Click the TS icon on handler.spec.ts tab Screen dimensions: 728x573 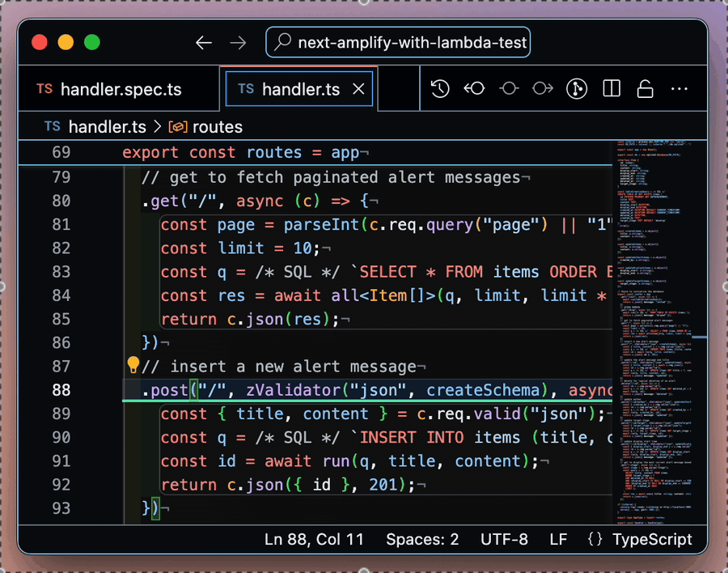click(44, 88)
